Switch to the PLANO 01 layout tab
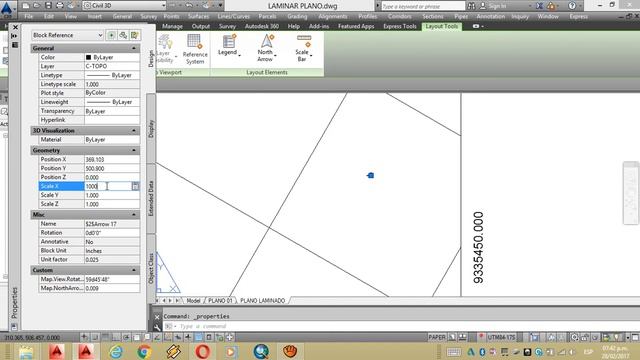Screen dimensions: 640x360 coord(220,300)
